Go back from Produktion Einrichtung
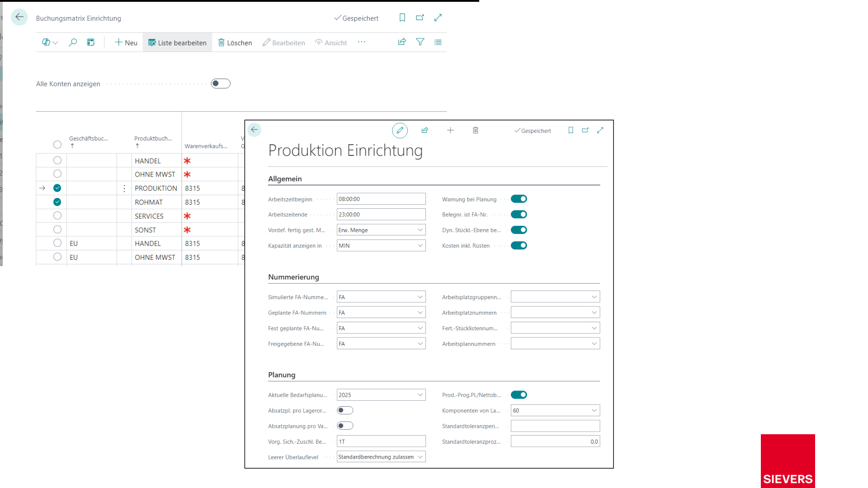This screenshot has width=868, height=488. pos(255,130)
